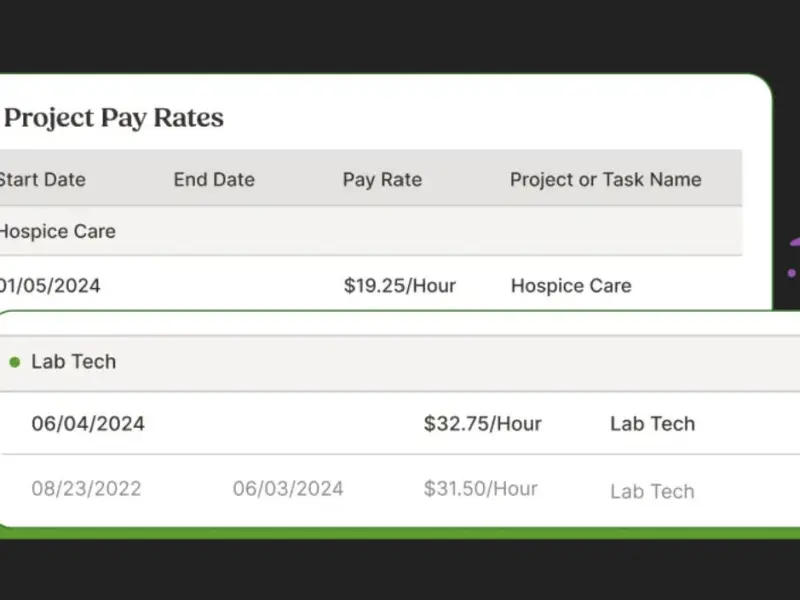Open Lab Tech name in the $31.50/Hour row
Viewport: 800px width, 600px height.
point(652,491)
